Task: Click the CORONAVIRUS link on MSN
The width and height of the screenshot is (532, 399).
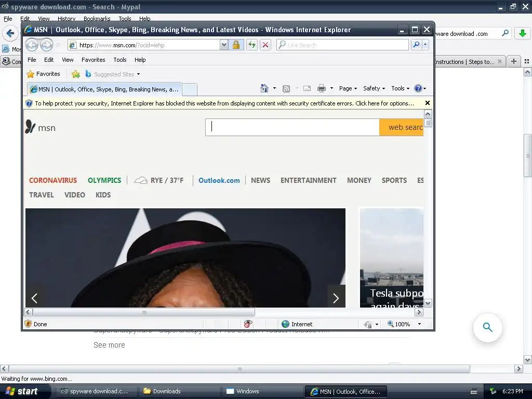Action: 53,180
